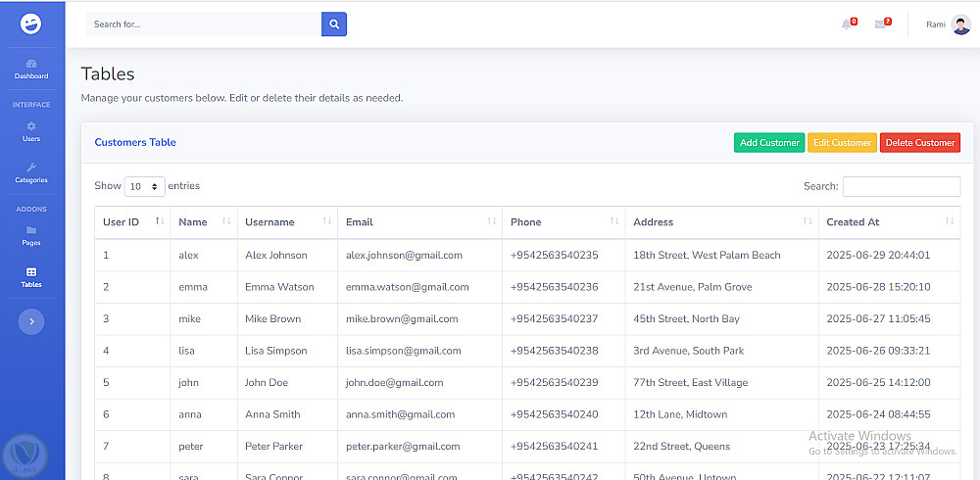
Task: Open the bell notifications alerts icon
Action: (848, 24)
